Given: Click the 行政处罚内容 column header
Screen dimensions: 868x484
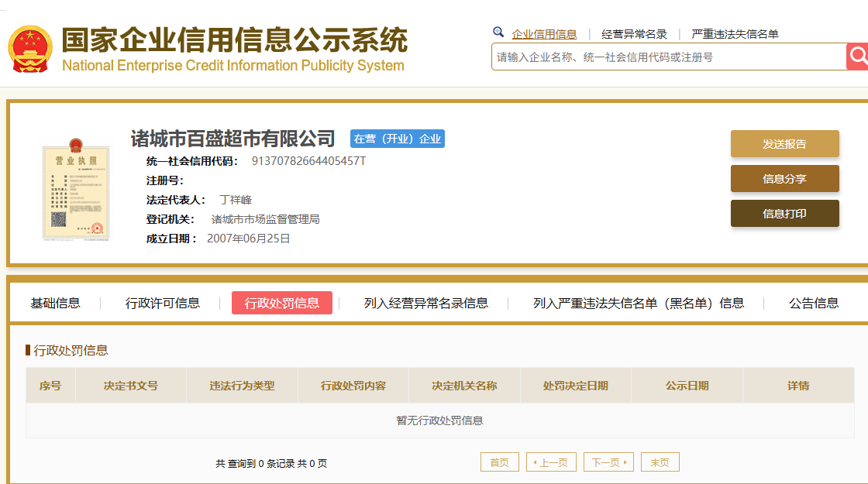Looking at the screenshot, I should pos(353,386).
